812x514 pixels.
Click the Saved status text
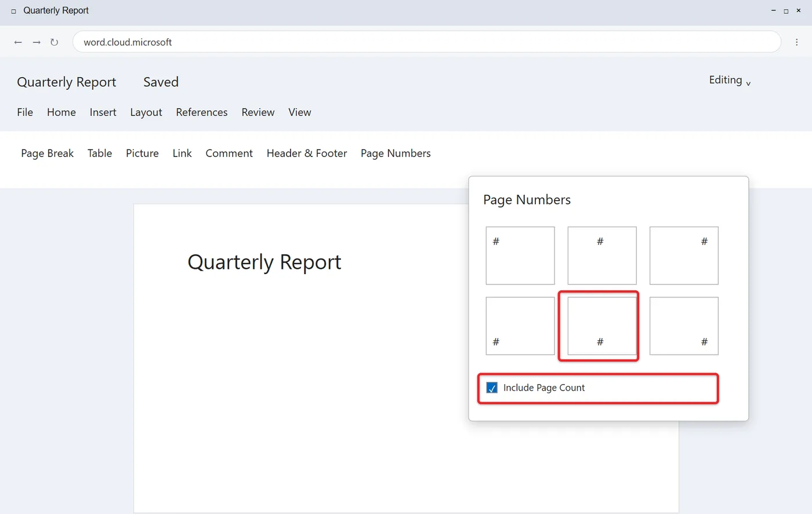(161, 82)
